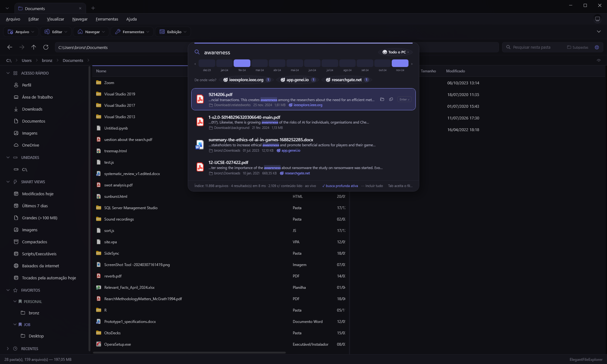Click the horizontal scrollbar of file list
This screenshot has height=364, width=607.
coord(190,352)
